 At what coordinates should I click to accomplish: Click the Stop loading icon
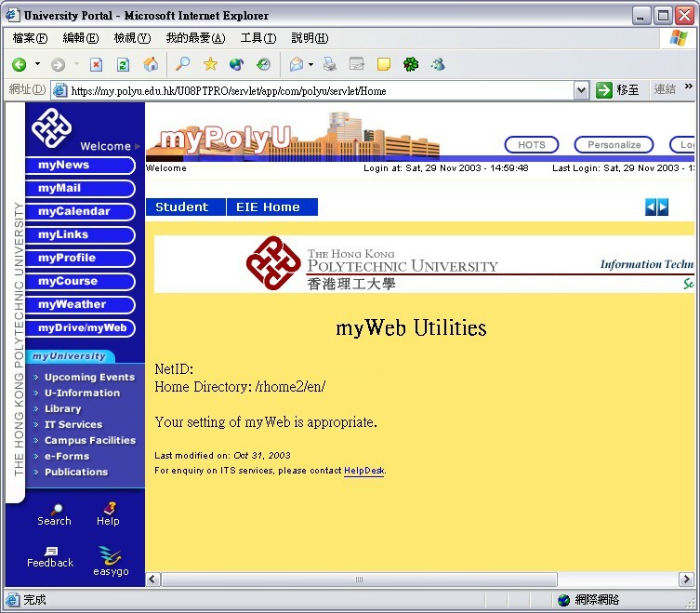[x=96, y=65]
